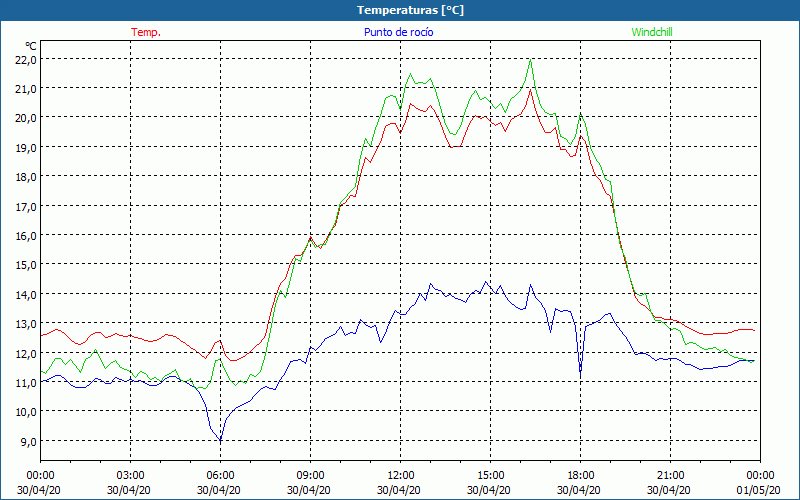Click the '09:00' time axis label
This screenshot has height=500, width=800.
[x=310, y=476]
